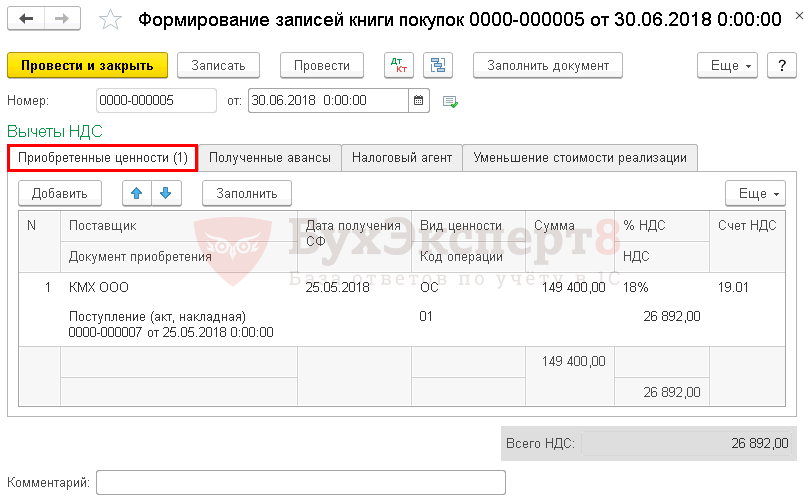Click Добавить to add a row
The height and width of the screenshot is (504, 812).
coord(59,193)
